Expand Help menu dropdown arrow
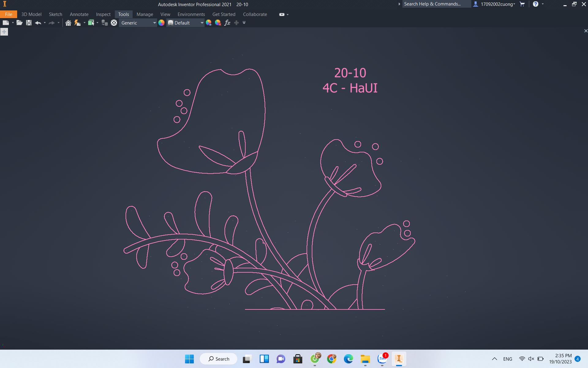This screenshot has width=588, height=368. 543,4
